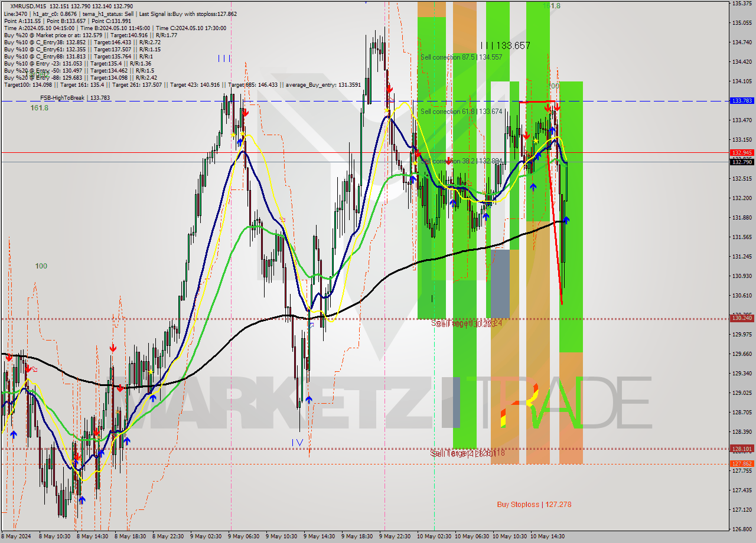The height and width of the screenshot is (543, 756).
Task: Click the 10 May 14:30 time label
Action: coord(548,537)
